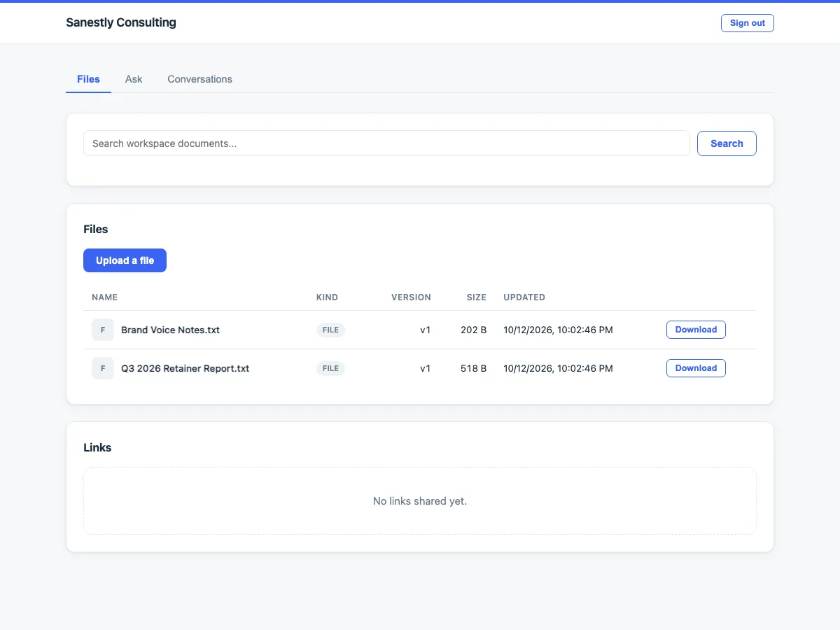This screenshot has height=630, width=840.
Task: Click the No links shared yet message
Action: (x=420, y=501)
